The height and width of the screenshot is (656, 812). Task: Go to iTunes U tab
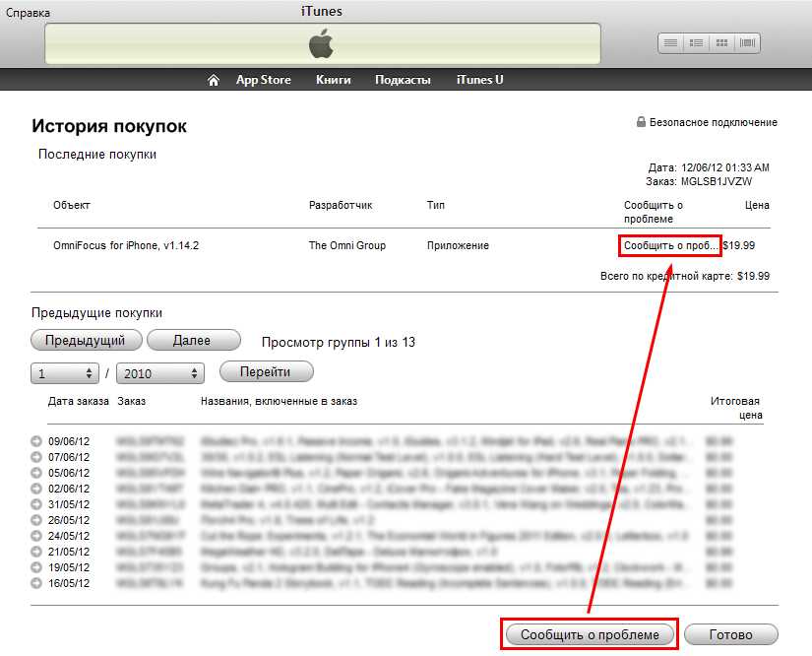coord(479,80)
